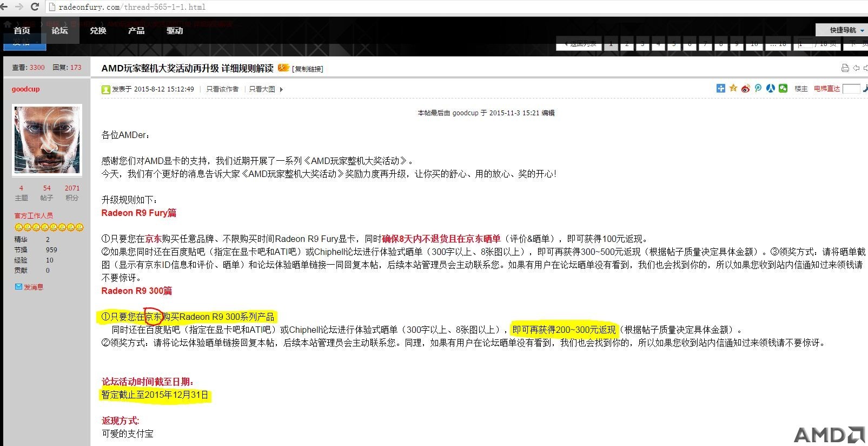The image size is (868, 446).
Task: Click the next thread right arrow icon
Action: [866, 68]
